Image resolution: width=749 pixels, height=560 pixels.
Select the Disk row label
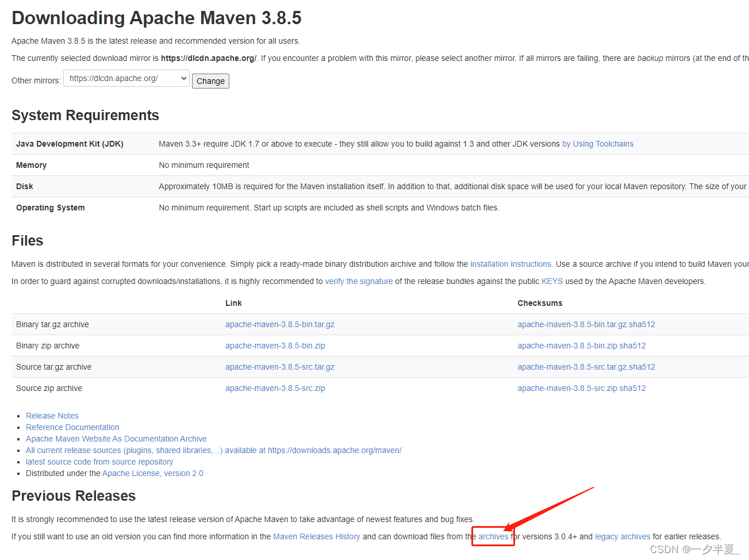[x=25, y=186]
